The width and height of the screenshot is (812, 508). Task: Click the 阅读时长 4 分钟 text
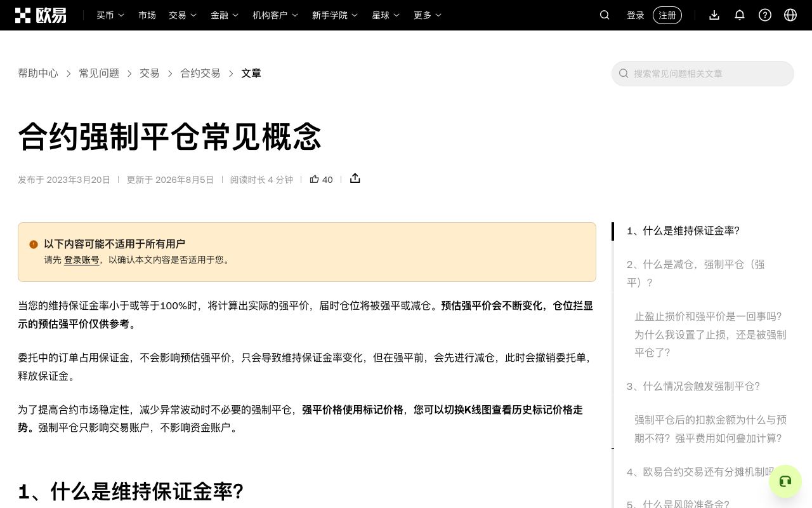pyautogui.click(x=261, y=180)
